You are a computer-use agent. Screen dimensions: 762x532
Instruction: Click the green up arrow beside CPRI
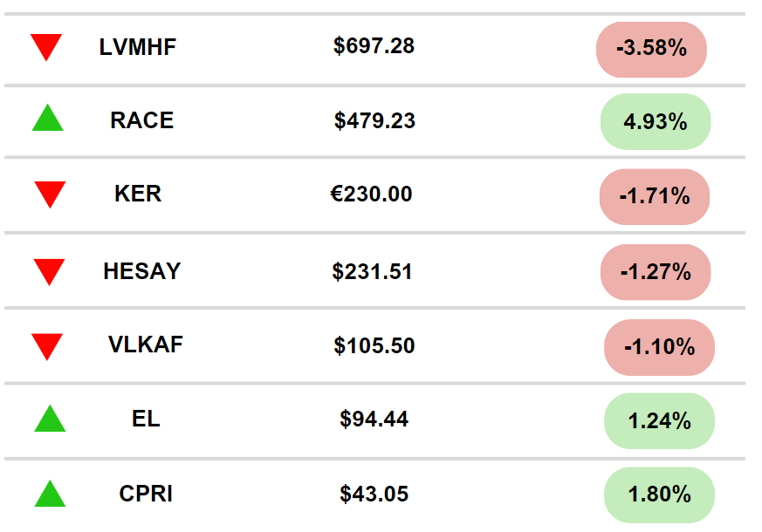[x=50, y=494]
